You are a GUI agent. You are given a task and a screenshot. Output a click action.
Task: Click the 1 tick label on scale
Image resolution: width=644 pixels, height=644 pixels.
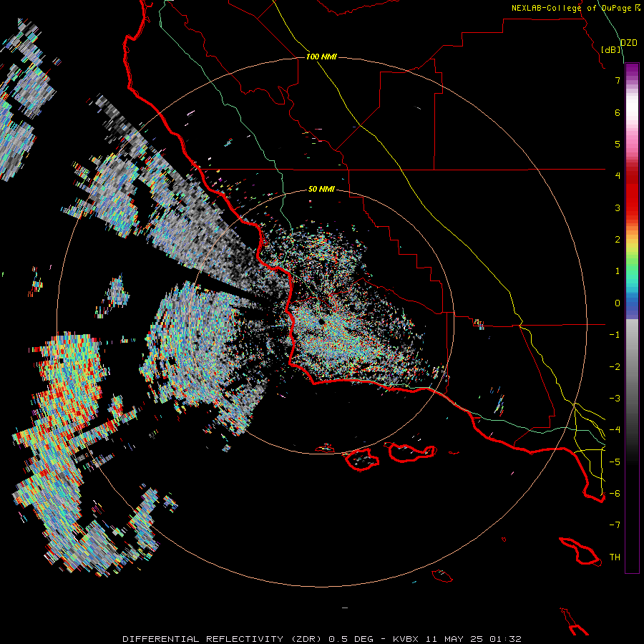point(618,271)
